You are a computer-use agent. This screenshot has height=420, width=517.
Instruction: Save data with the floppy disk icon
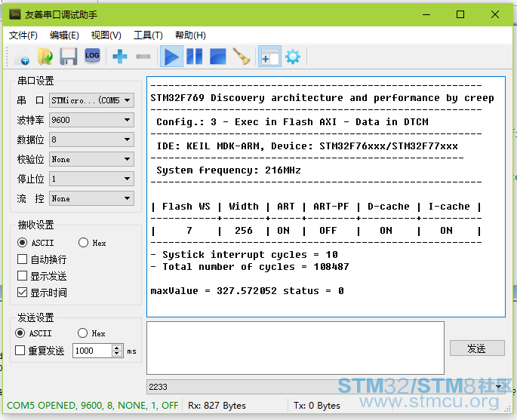pos(68,57)
